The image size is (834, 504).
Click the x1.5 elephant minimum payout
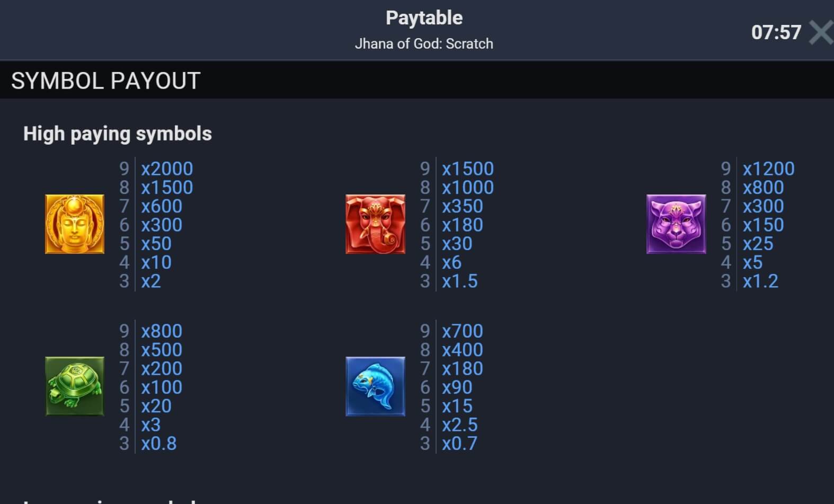(460, 281)
